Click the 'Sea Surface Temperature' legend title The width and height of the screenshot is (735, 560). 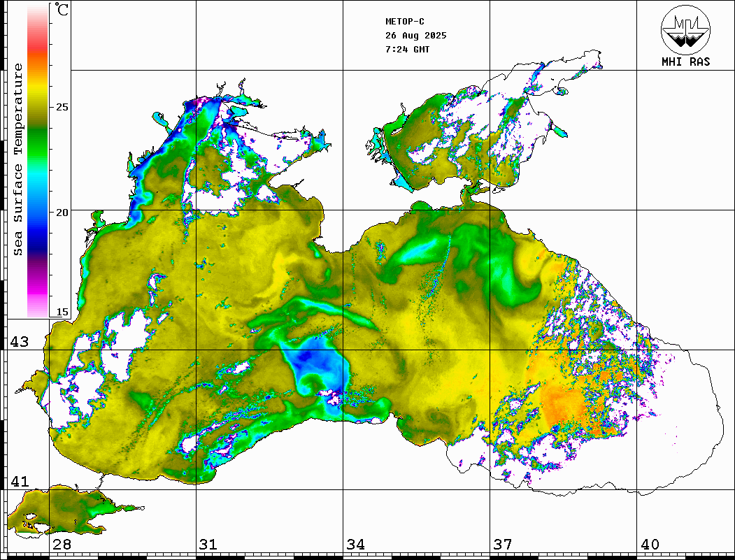(x=17, y=160)
